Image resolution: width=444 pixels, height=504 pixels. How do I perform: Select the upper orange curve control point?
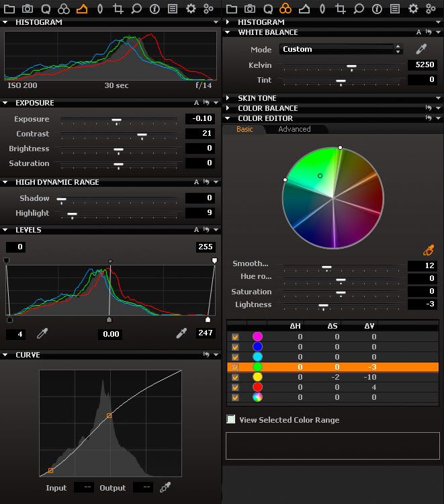point(109,415)
